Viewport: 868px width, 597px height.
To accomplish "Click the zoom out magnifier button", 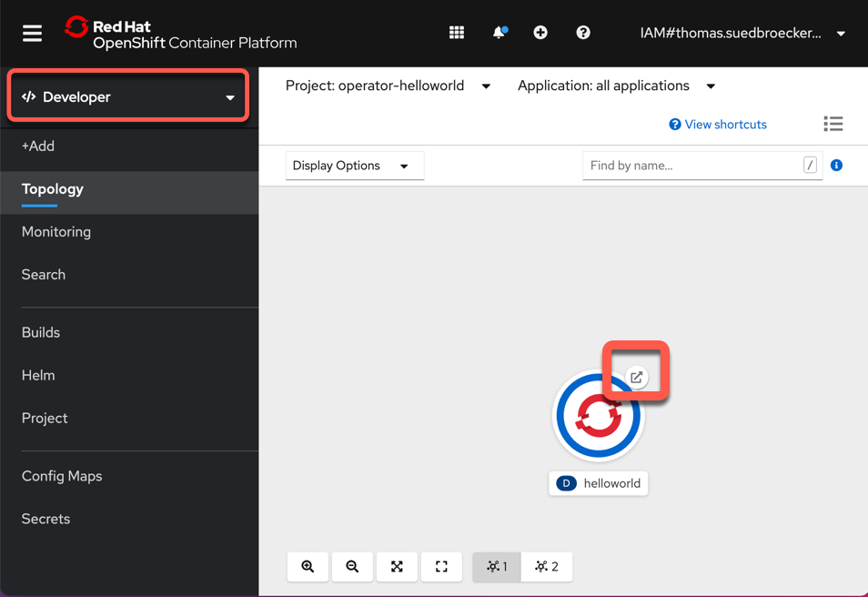I will coord(352,567).
